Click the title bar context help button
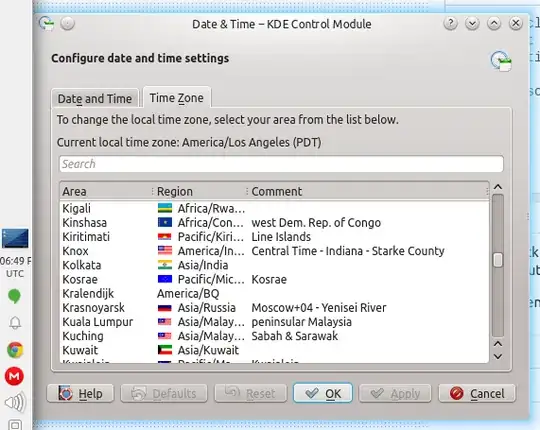The height and width of the screenshot is (430, 540). pos(450,23)
